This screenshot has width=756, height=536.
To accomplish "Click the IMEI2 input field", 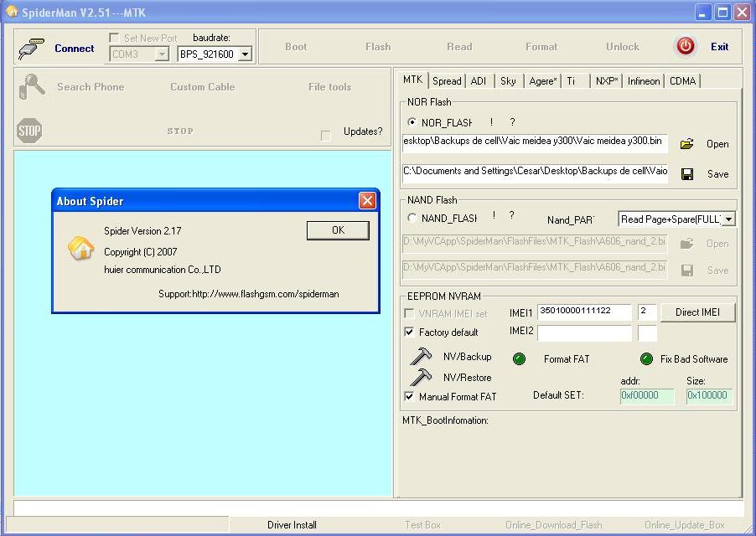I will click(584, 332).
